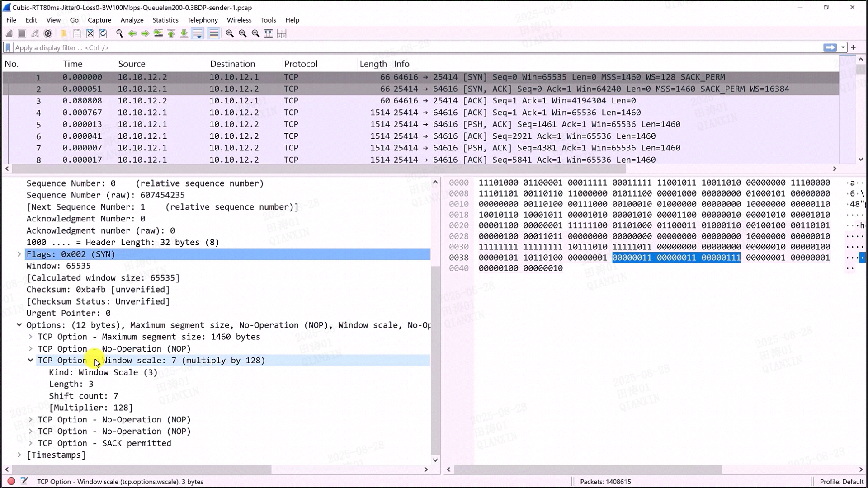This screenshot has height=488, width=868.
Task: Open the Analyze menu
Action: (132, 20)
